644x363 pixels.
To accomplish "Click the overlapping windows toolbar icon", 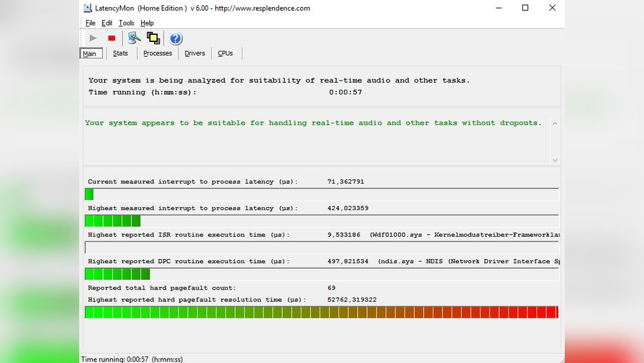I will (x=153, y=38).
